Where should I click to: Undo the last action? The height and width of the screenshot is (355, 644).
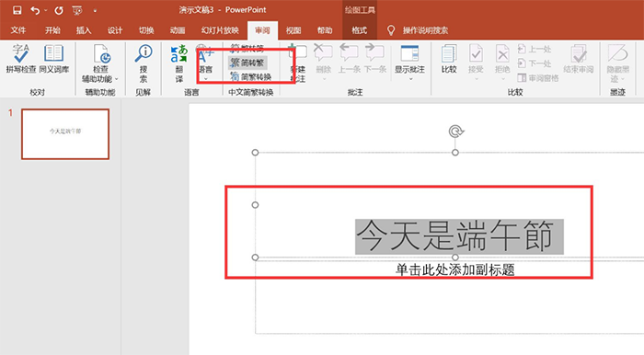[35, 10]
